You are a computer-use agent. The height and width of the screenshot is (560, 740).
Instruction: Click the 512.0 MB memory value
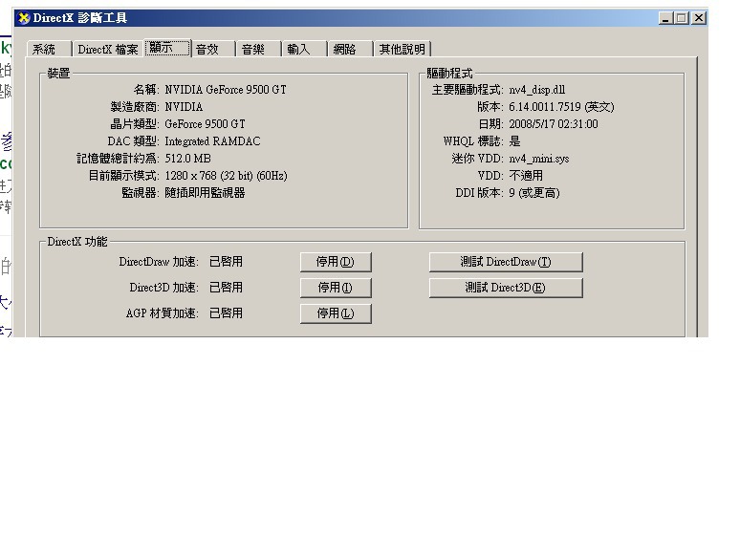187,159
